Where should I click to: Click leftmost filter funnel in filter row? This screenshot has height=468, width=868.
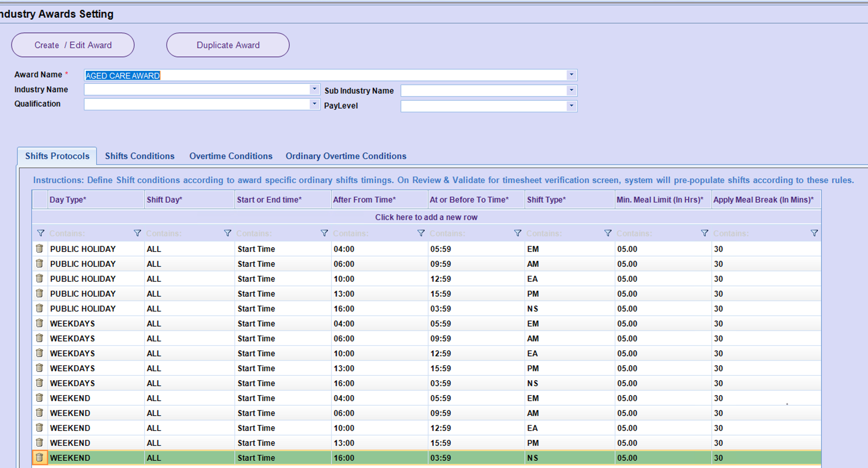click(x=41, y=233)
